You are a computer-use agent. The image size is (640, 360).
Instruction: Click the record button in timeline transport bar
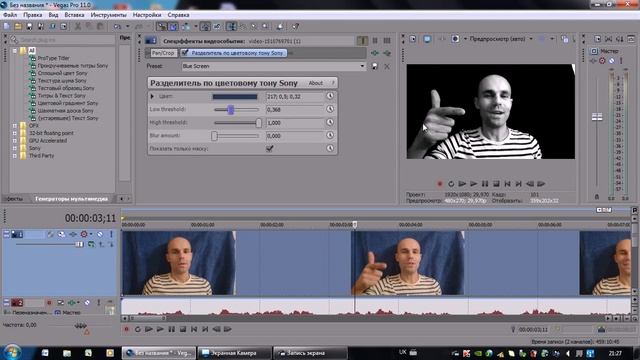coord(127,329)
